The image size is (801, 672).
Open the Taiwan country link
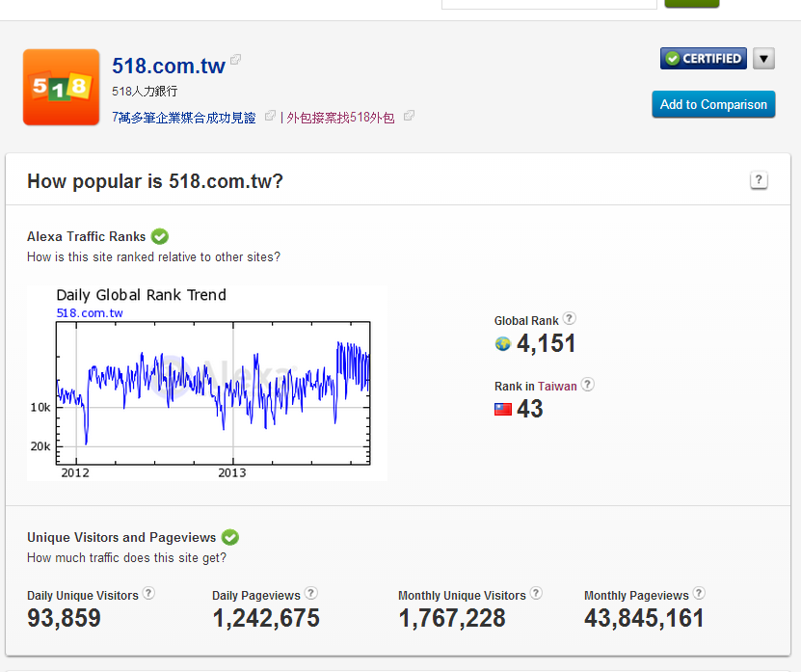[557, 386]
